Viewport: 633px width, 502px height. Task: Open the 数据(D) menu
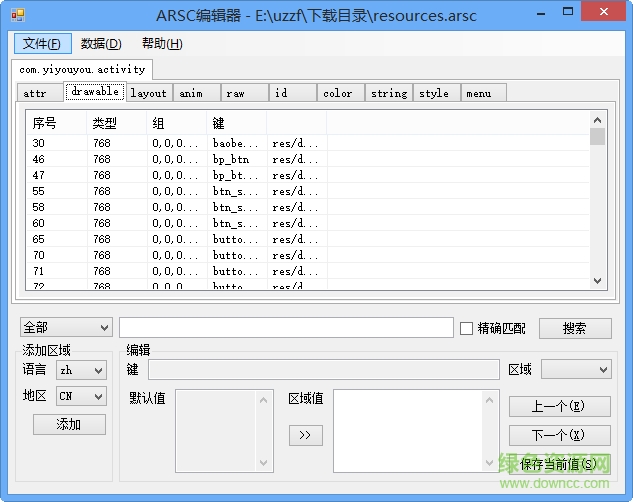tap(101, 44)
